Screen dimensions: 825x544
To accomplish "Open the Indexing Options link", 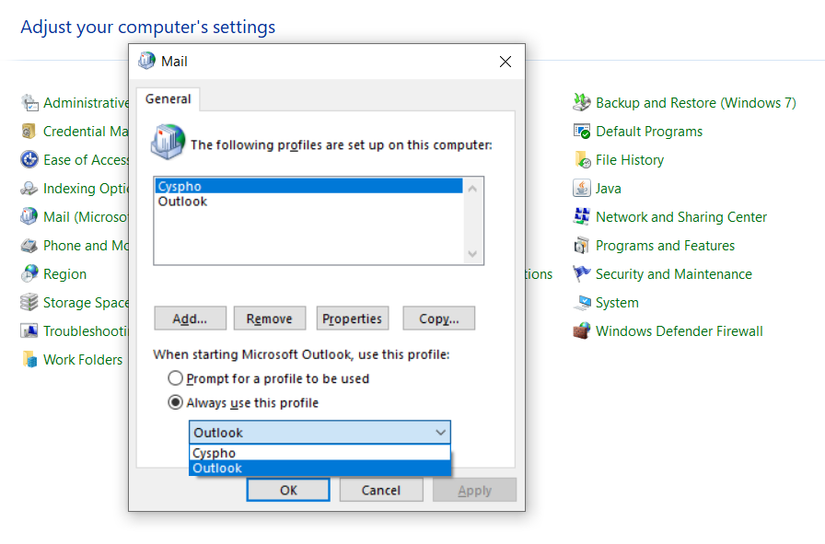I will pyautogui.click(x=86, y=188).
